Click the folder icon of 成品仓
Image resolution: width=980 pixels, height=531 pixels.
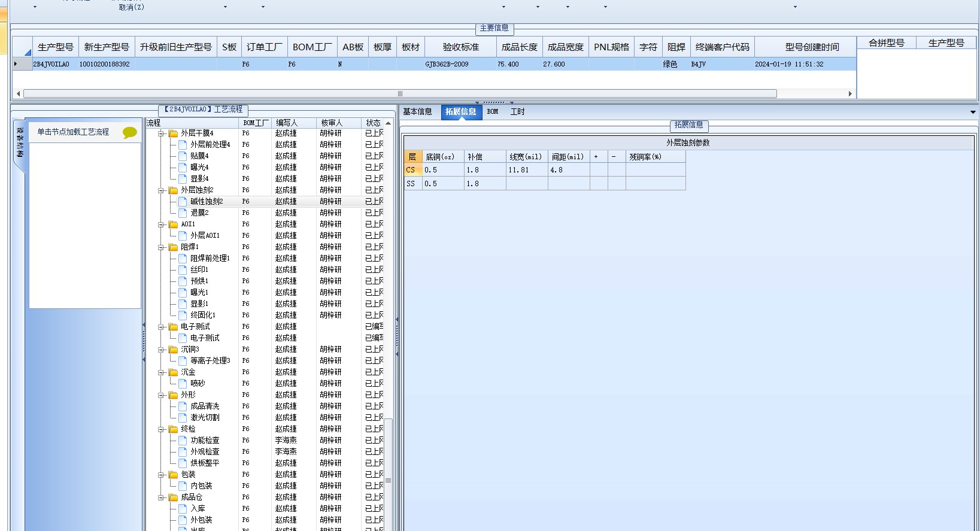pyautogui.click(x=173, y=497)
